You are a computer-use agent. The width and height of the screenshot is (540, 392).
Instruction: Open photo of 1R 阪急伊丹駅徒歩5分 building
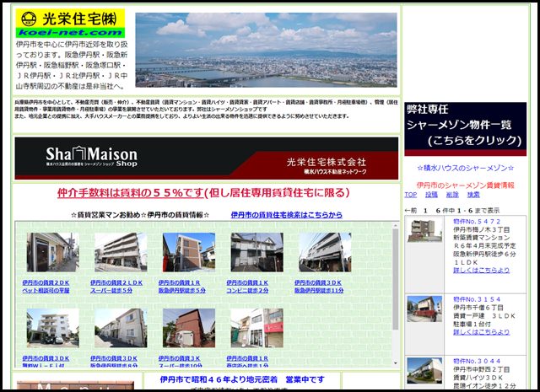click(x=189, y=252)
